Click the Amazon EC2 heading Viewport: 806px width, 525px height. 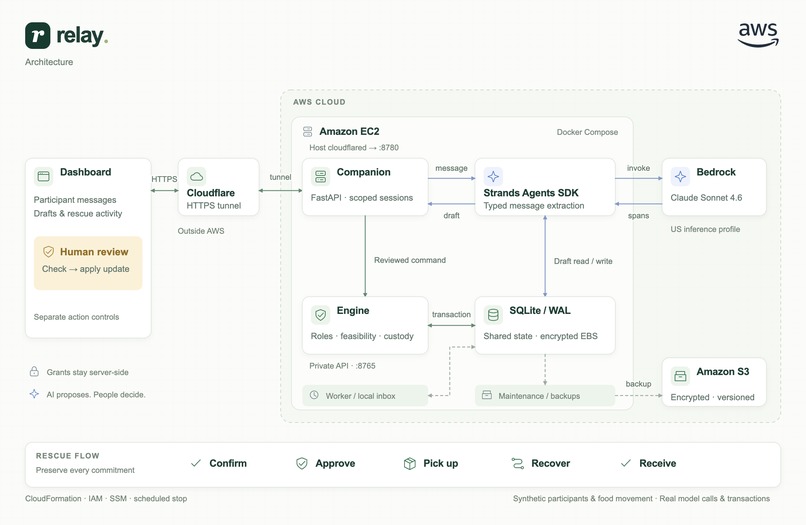pyautogui.click(x=349, y=131)
